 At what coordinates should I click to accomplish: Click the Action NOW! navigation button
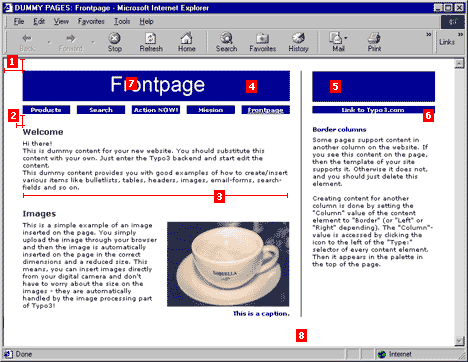point(156,110)
